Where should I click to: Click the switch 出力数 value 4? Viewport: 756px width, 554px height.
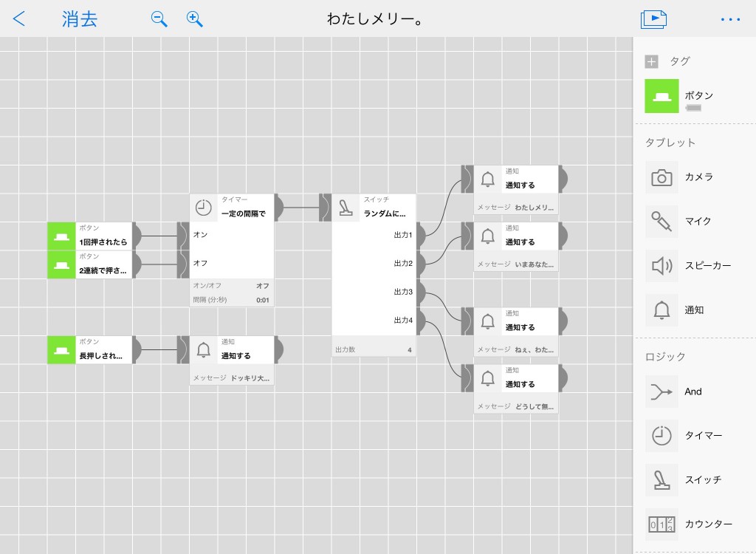pyautogui.click(x=409, y=350)
